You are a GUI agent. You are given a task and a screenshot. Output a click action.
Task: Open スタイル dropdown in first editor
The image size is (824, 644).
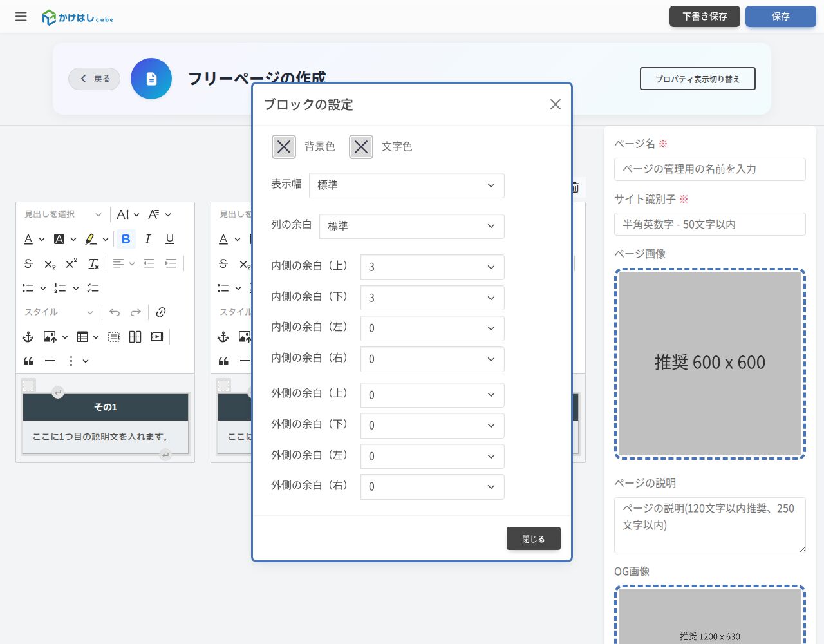pos(59,312)
